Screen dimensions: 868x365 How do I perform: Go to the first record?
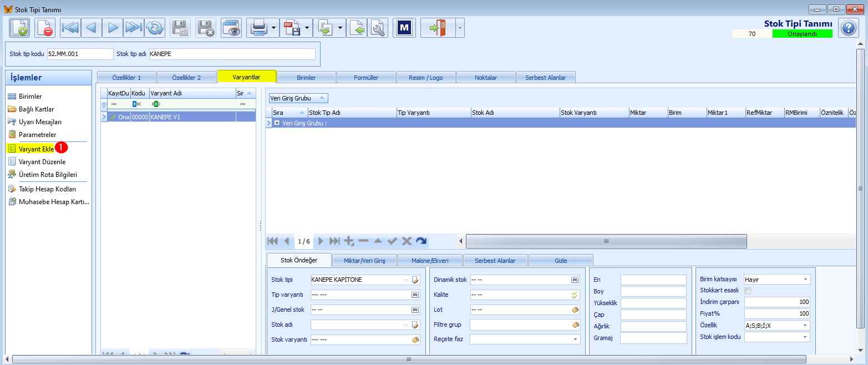coord(70,28)
